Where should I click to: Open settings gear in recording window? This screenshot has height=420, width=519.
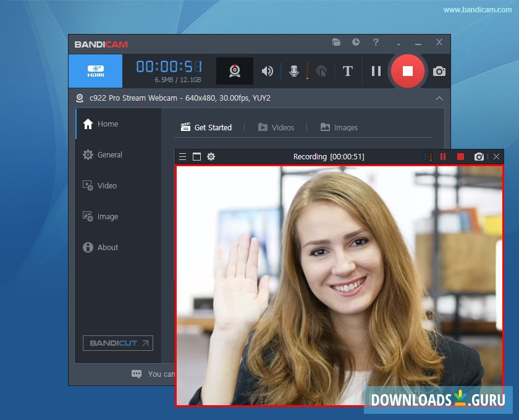(x=211, y=157)
